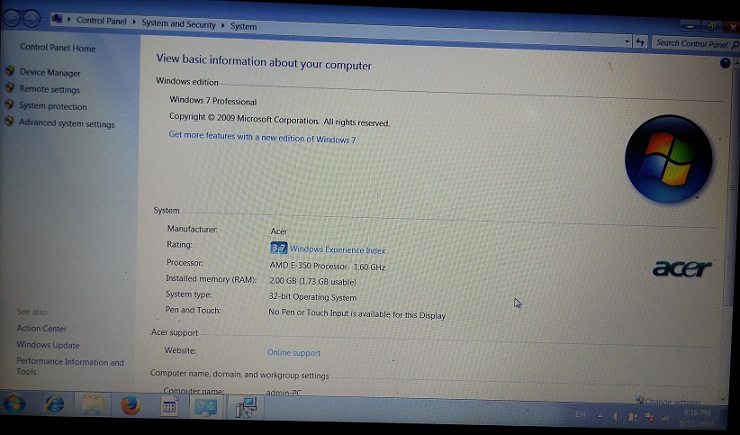Open address bar history dropdown arrow
The image size is (740, 435).
[627, 42]
